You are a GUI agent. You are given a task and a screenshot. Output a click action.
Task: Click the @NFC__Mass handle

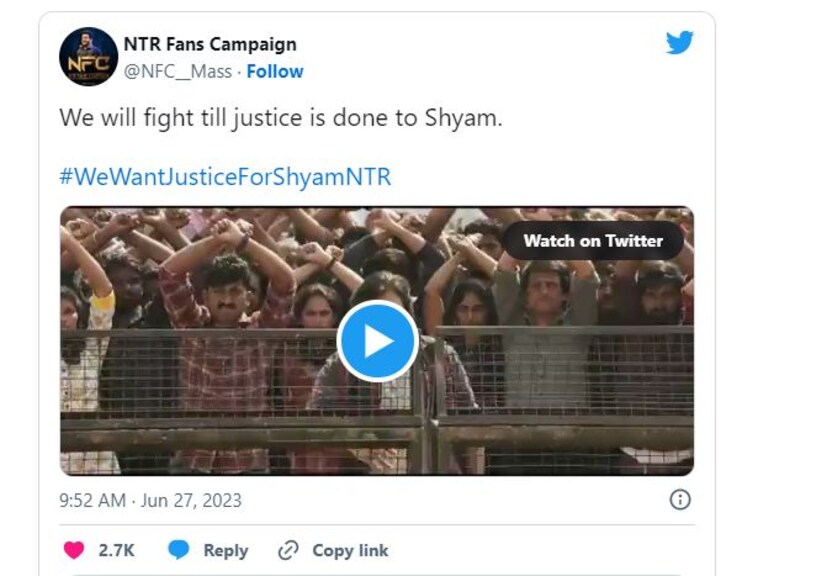pyautogui.click(x=177, y=71)
